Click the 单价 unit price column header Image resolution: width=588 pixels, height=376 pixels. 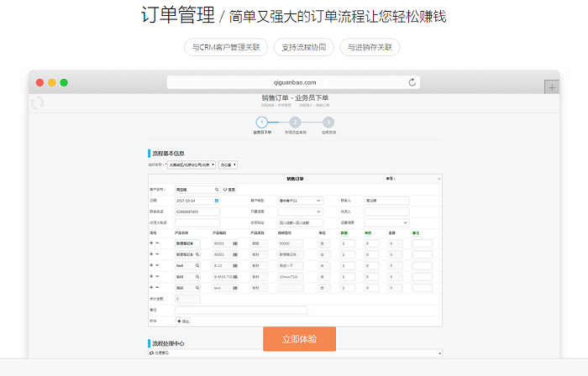pos(368,233)
